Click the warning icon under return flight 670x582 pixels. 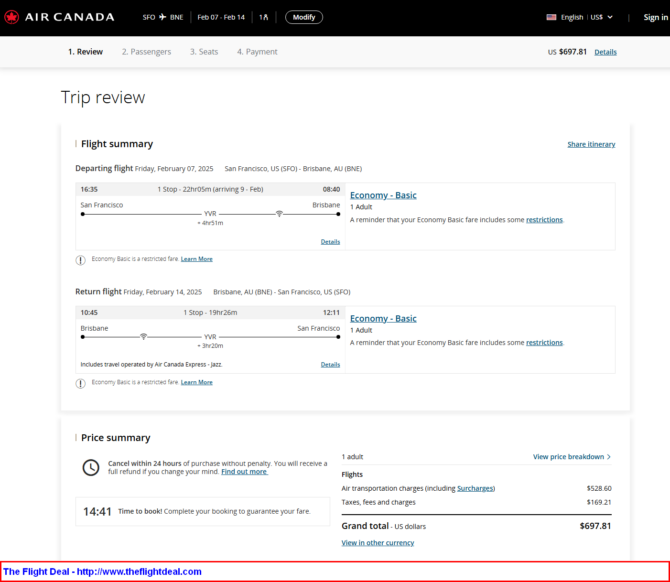pos(80,383)
